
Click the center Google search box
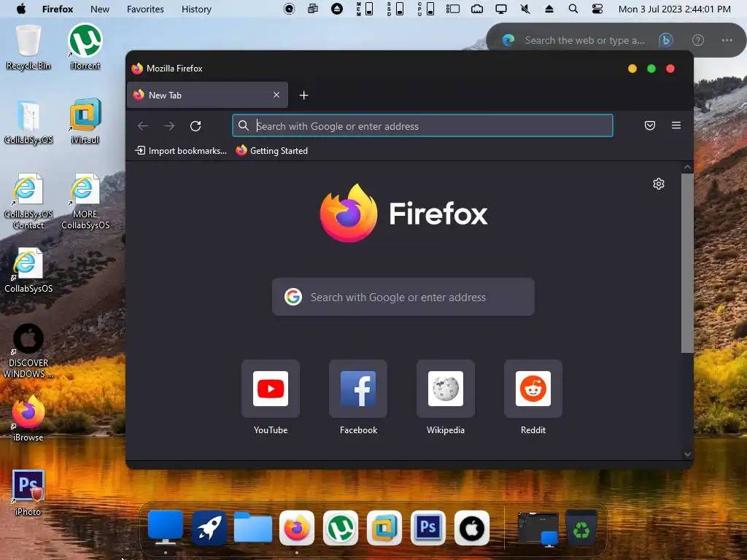click(x=403, y=297)
